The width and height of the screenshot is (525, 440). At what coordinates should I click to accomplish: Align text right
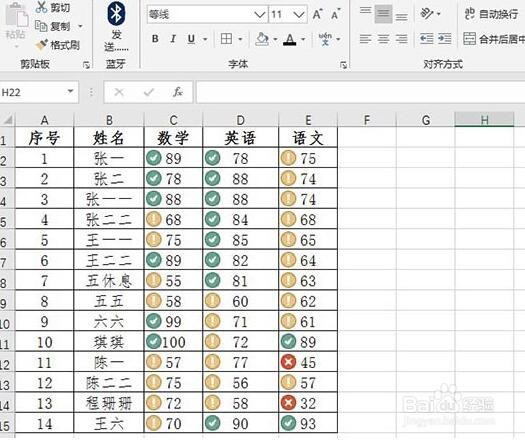(x=401, y=39)
